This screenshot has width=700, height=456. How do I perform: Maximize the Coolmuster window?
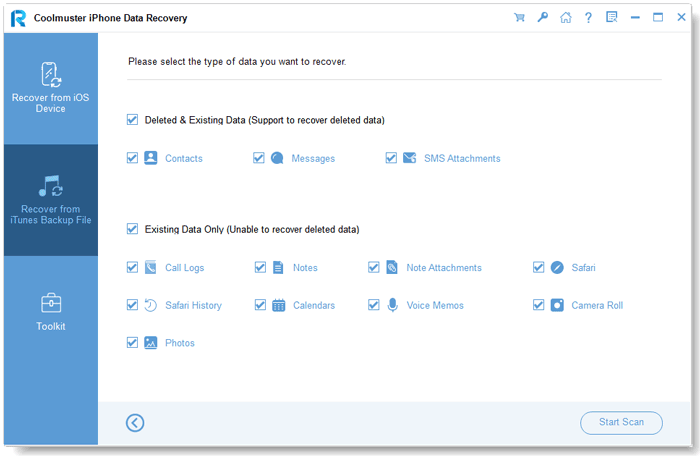click(x=658, y=17)
